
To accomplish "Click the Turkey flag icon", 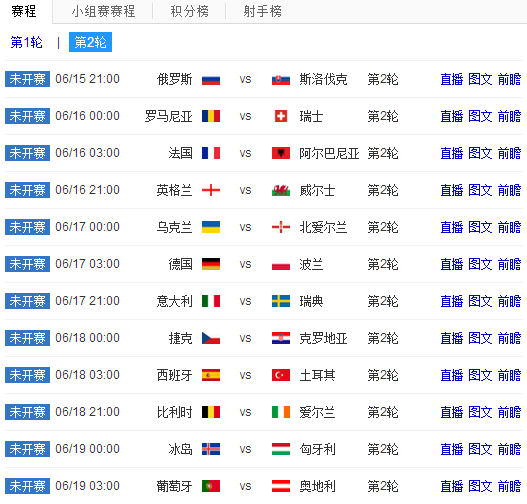I will (281, 375).
